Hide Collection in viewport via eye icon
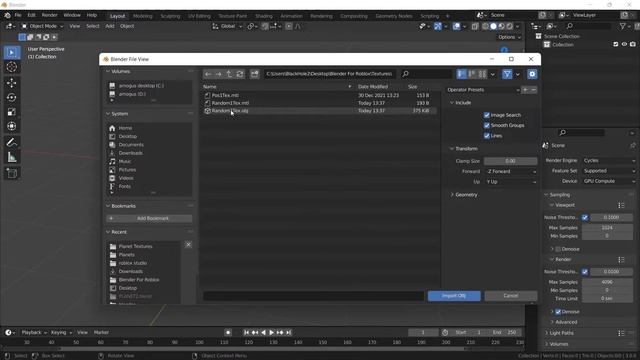The height and width of the screenshot is (360, 640). [624, 44]
